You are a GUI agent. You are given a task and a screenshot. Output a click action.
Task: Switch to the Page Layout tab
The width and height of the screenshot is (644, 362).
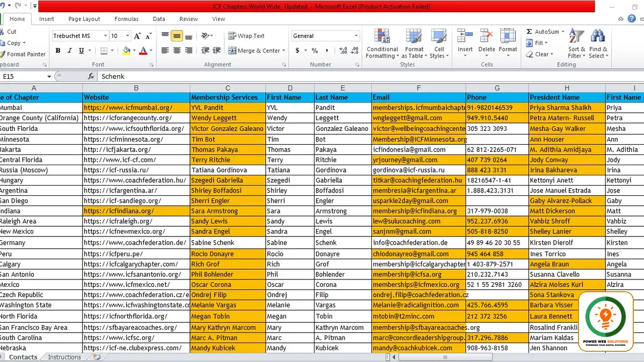(x=84, y=19)
